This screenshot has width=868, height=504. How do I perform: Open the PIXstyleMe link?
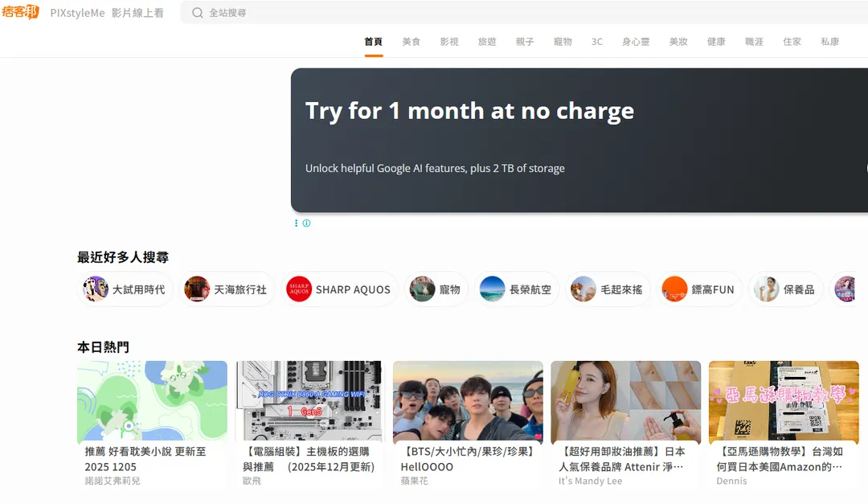(77, 13)
